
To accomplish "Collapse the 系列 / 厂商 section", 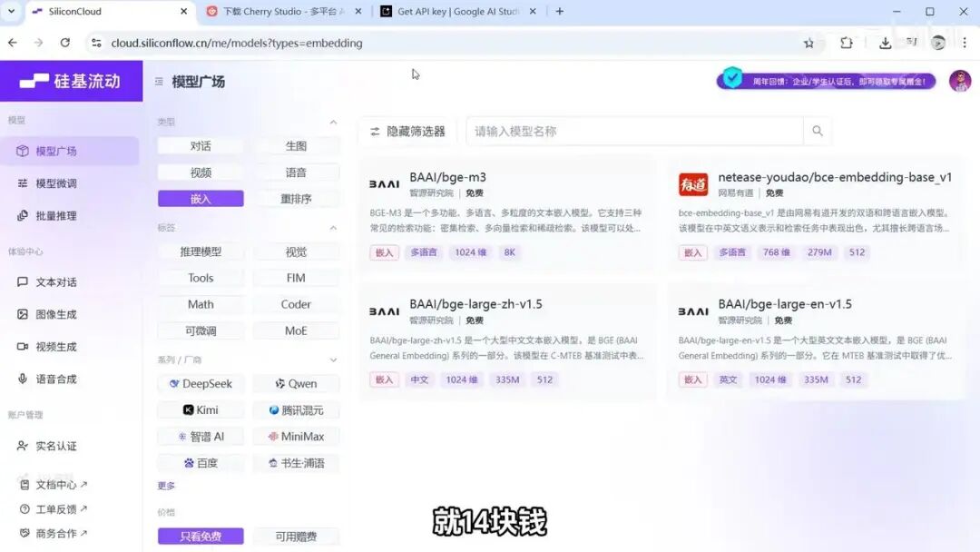I will [x=333, y=360].
